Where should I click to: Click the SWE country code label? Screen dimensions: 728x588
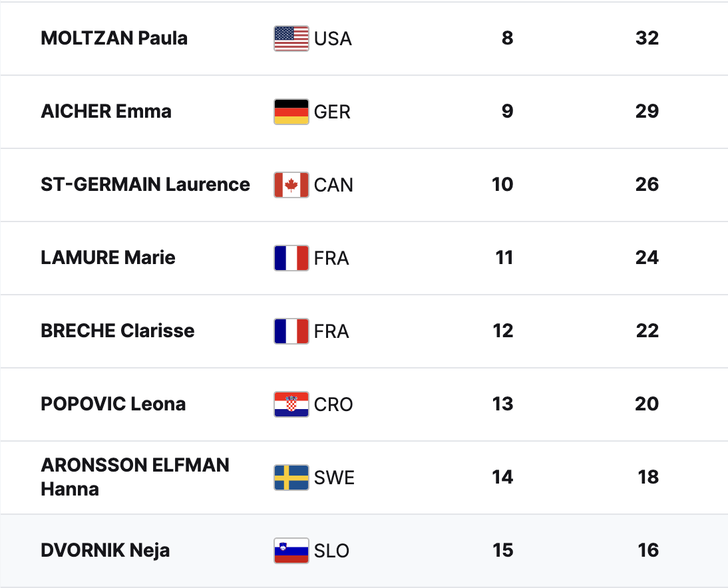click(334, 478)
